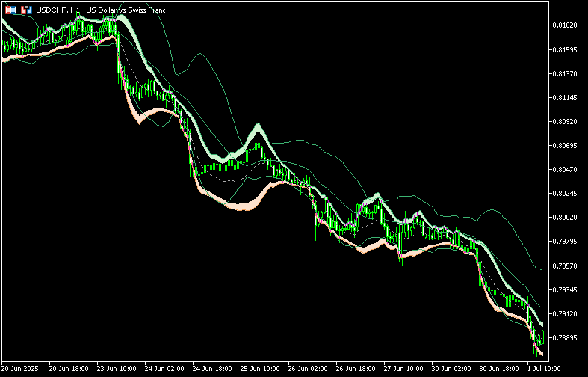Click the 0.79570 price axis label
The image size is (588, 377).
[564, 266]
